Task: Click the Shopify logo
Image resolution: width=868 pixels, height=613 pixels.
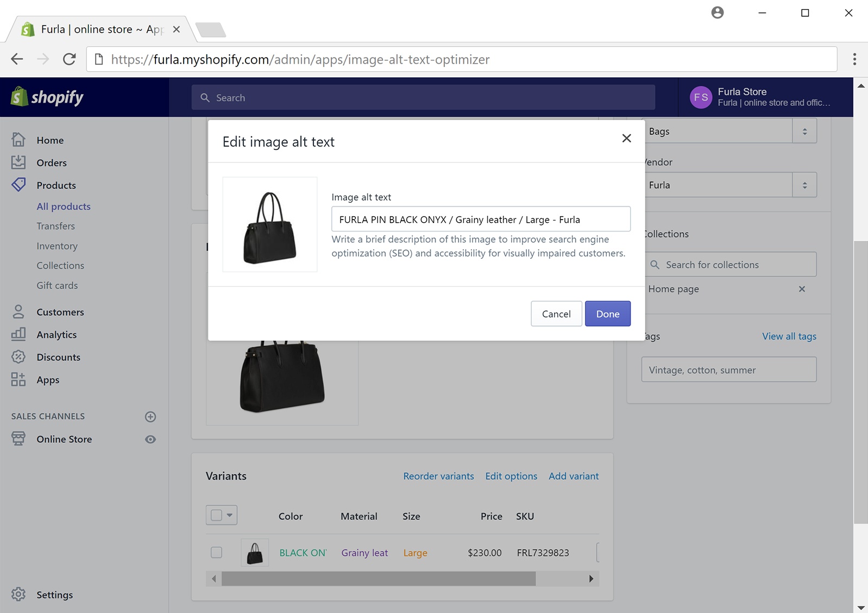Action: (47, 97)
